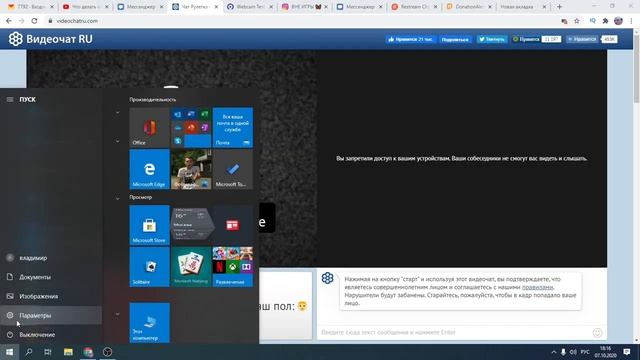This screenshot has height=360, width=640.
Task: Open the Почта mail tile
Action: point(233,127)
